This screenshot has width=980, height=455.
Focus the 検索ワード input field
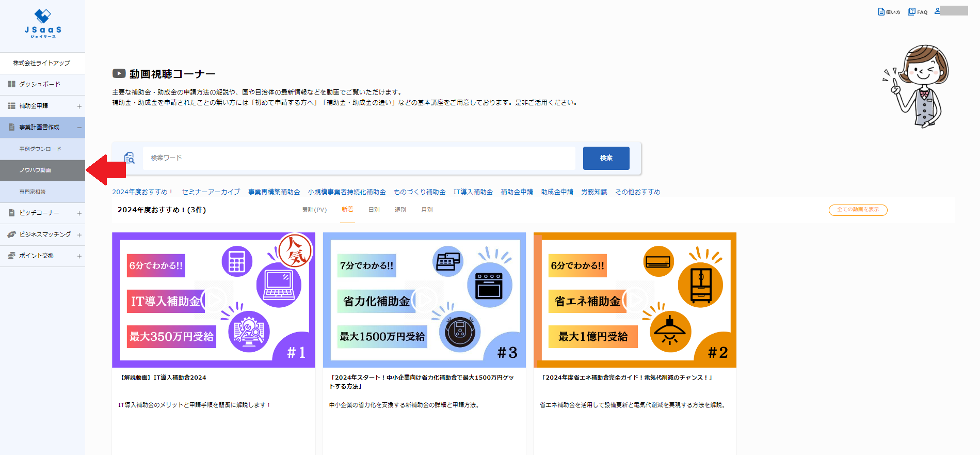(x=359, y=158)
